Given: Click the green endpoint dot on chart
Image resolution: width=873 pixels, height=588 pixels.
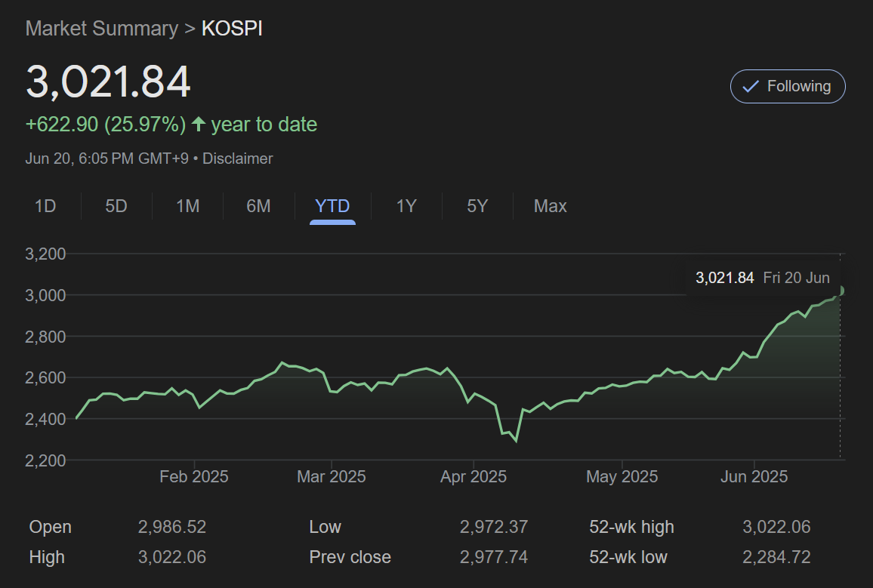Looking at the screenshot, I should click(841, 291).
